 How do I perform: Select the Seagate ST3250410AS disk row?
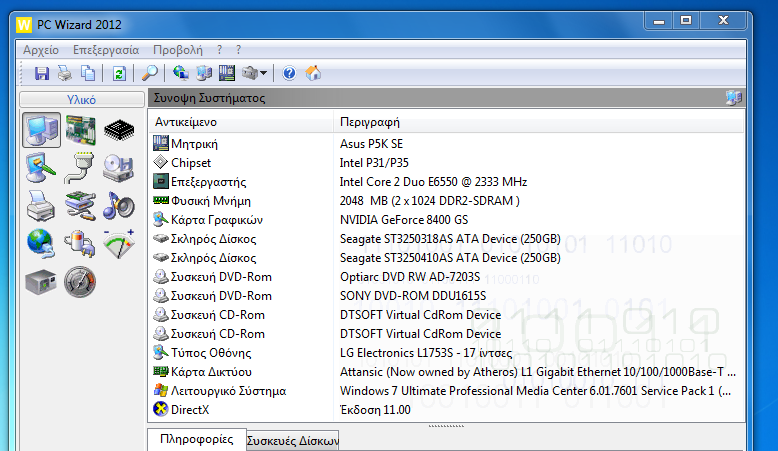[x=447, y=258]
